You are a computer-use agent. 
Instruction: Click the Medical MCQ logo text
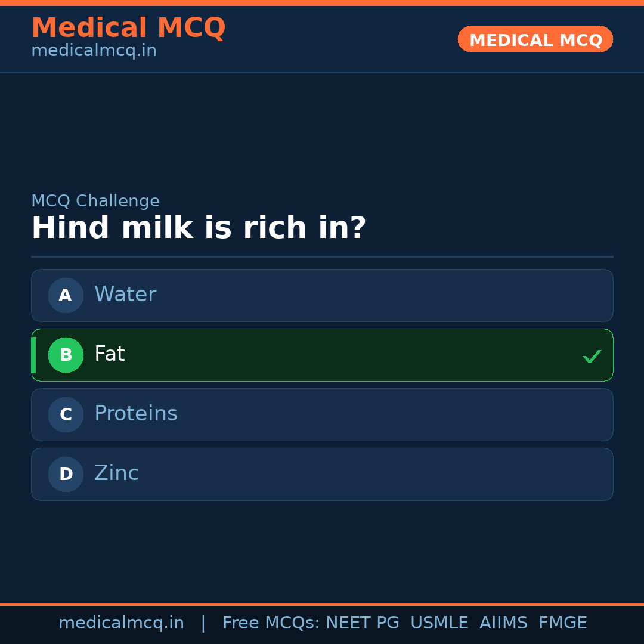tap(128, 27)
